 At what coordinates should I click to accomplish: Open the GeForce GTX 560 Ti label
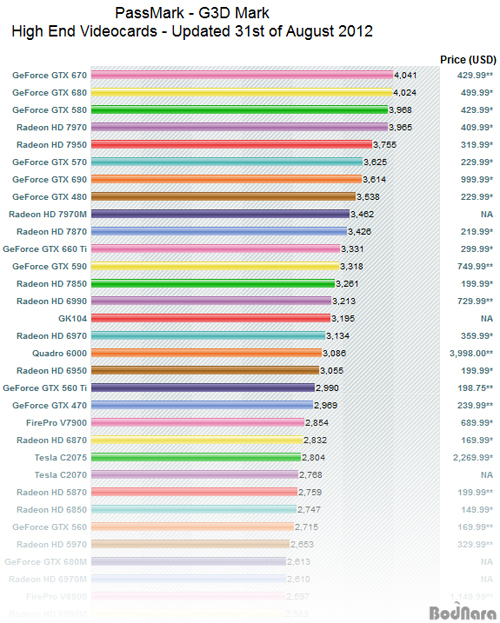[x=45, y=388]
